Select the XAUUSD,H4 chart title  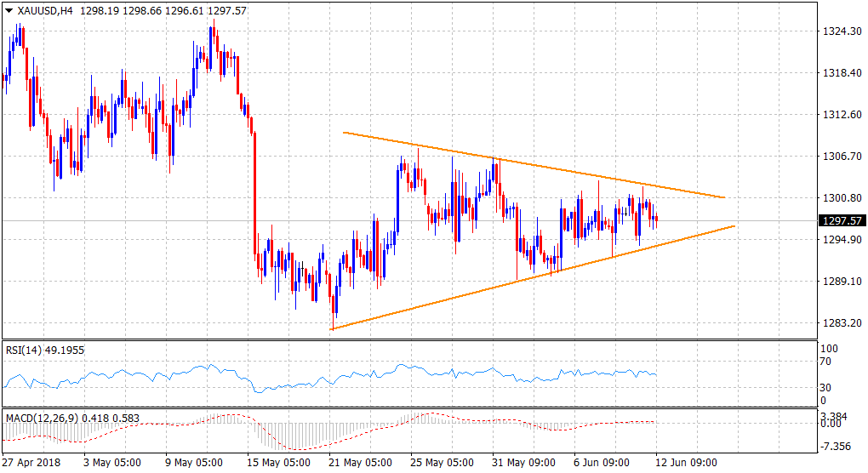click(x=44, y=9)
